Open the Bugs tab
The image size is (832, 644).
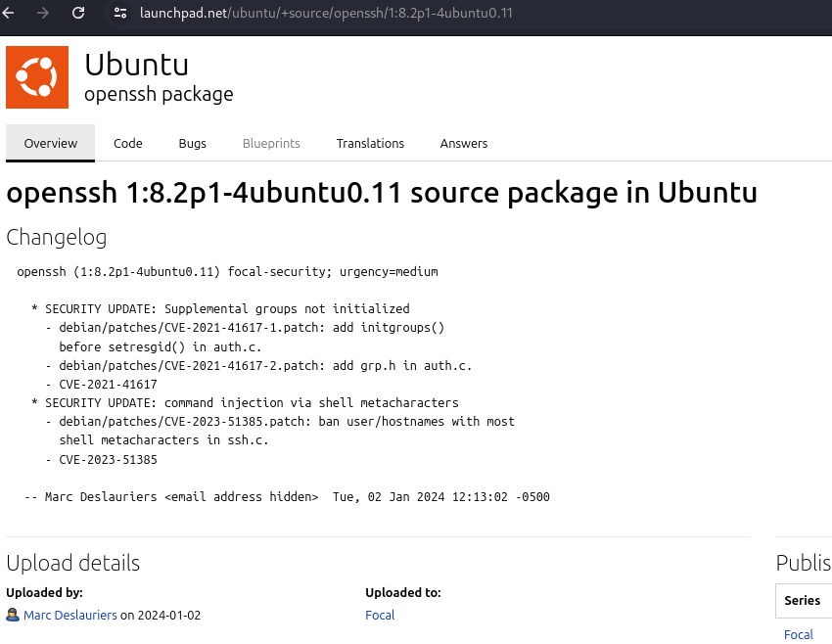click(193, 143)
